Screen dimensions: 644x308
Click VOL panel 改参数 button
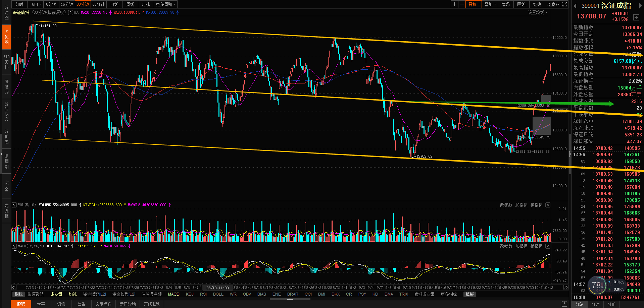tap(506, 205)
